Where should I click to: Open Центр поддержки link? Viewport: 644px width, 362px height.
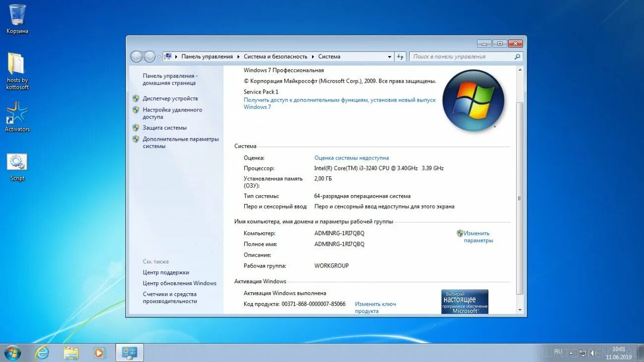[165, 272]
